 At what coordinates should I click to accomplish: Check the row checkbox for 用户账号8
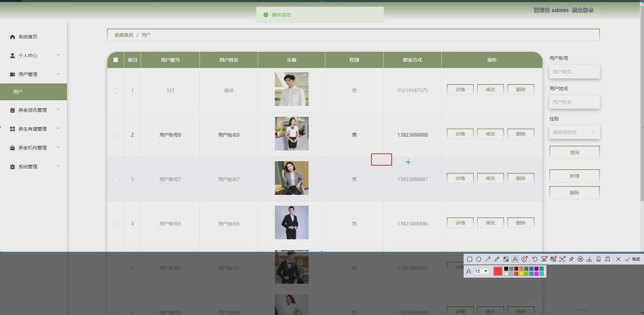116,135
